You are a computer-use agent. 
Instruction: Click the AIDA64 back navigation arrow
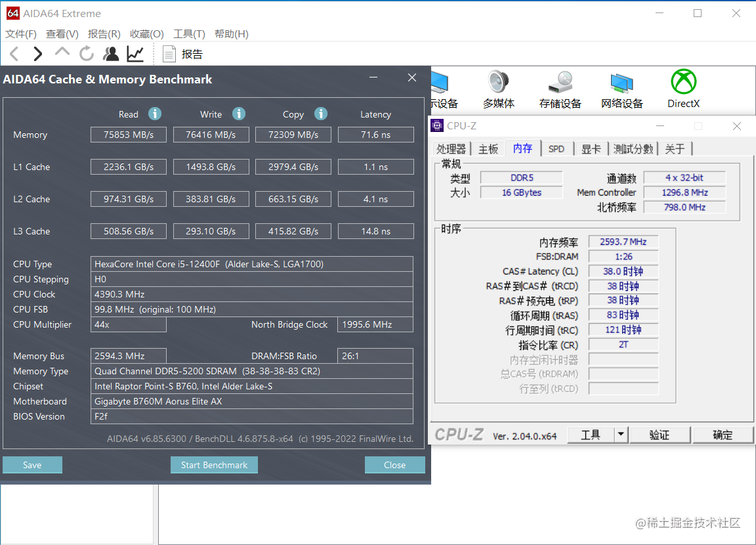(14, 54)
